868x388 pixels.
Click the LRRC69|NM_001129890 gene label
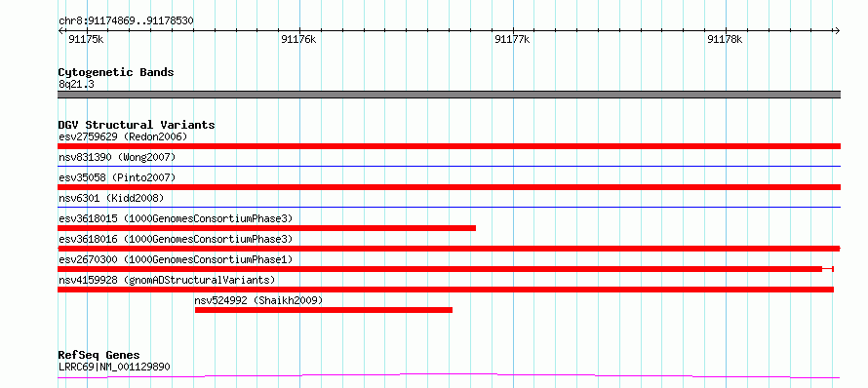point(114,367)
